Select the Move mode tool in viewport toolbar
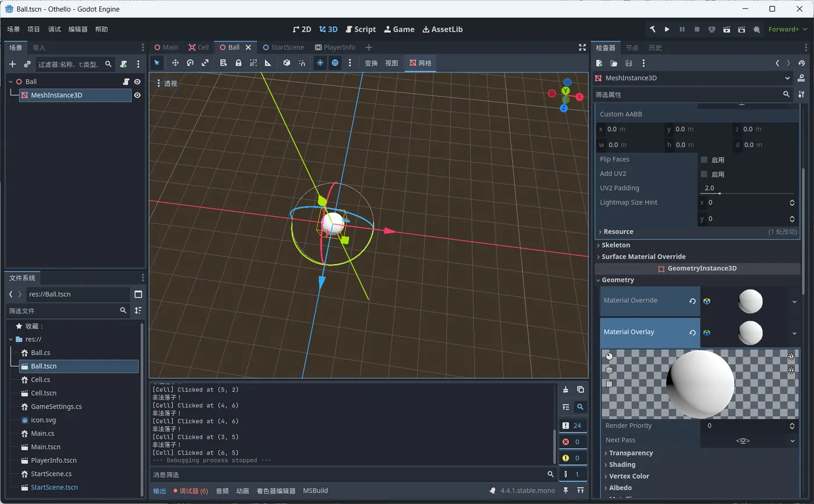The height and width of the screenshot is (504, 814). [175, 63]
